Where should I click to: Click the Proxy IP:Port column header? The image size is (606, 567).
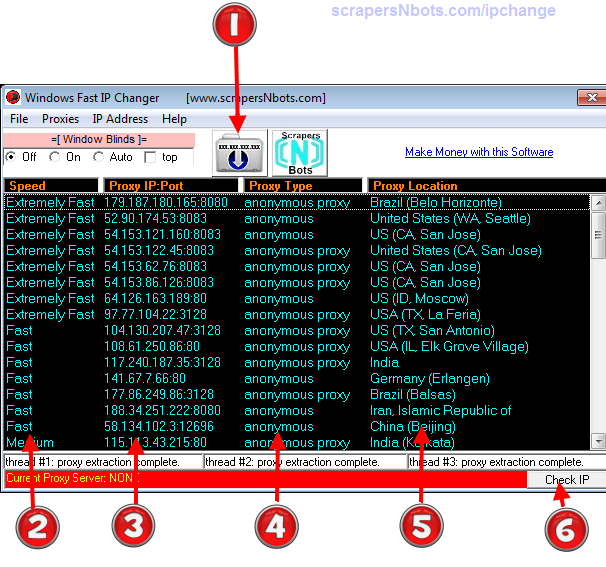(x=171, y=186)
